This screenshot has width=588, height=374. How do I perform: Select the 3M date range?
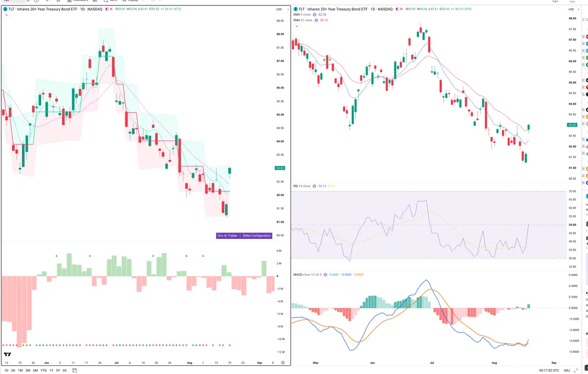pos(28,370)
